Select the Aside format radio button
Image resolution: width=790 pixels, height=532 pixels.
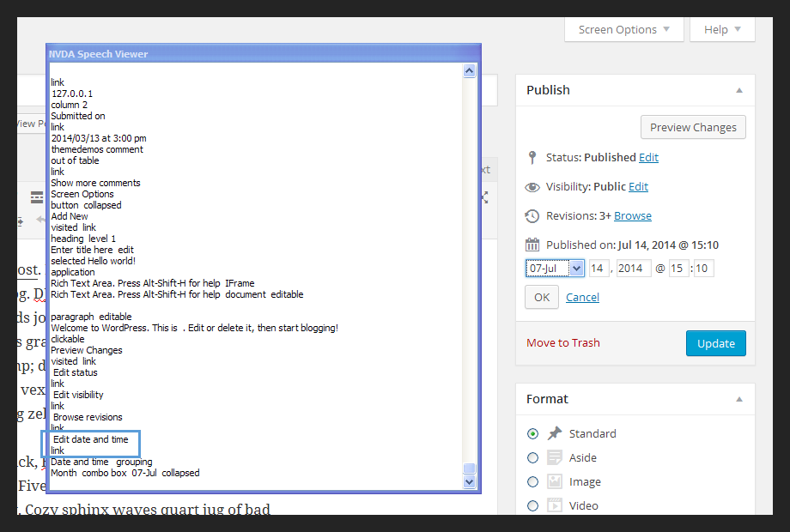tap(532, 458)
